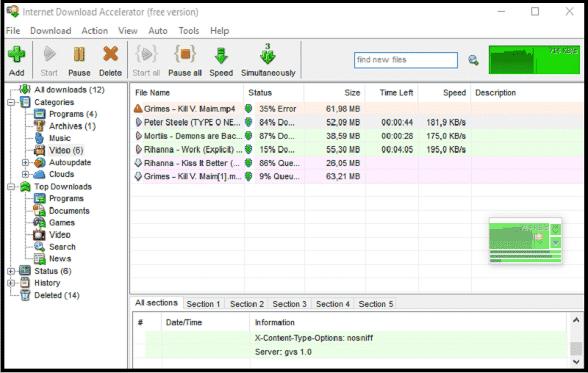Click the Simultaneously downloads icon
Image resolution: width=588 pixels, height=373 pixels.
click(268, 54)
